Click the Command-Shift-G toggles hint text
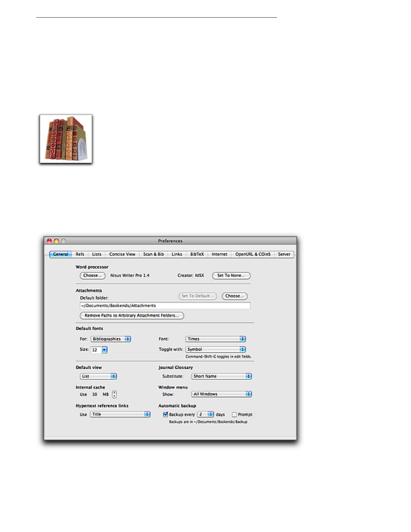The image size is (411, 532). 218,357
